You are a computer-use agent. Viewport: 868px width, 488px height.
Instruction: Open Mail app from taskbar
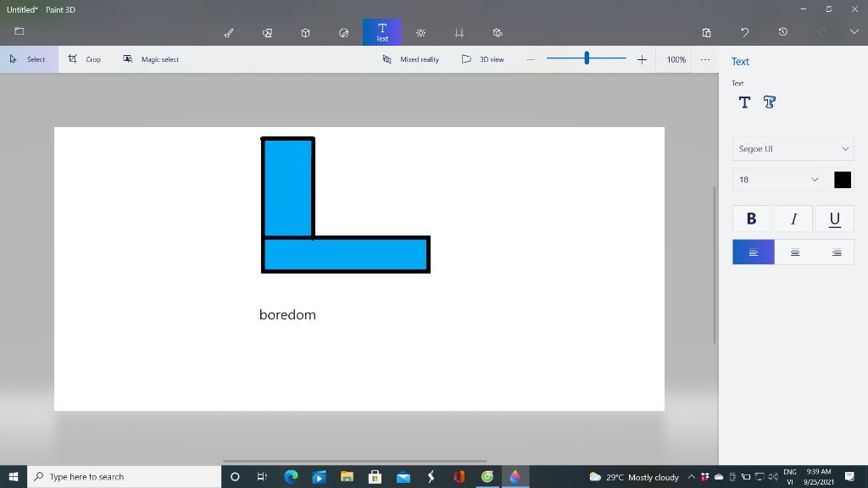click(403, 476)
